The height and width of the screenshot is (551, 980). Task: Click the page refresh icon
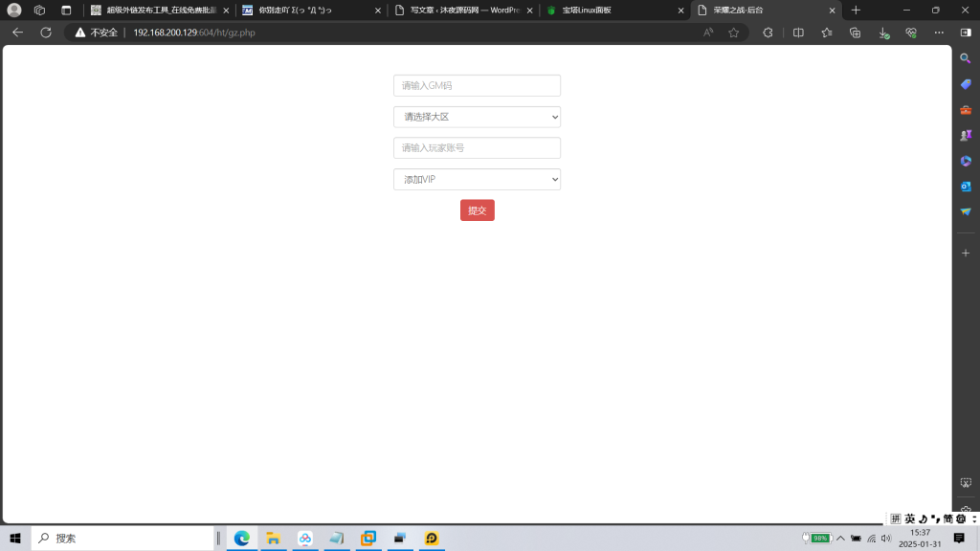coord(45,32)
